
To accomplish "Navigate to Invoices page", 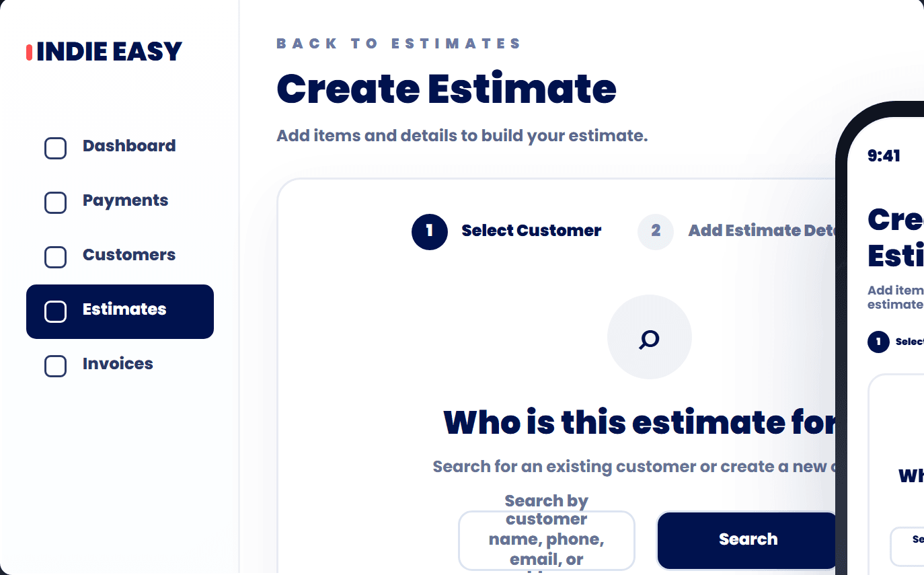I will pyautogui.click(x=120, y=366).
